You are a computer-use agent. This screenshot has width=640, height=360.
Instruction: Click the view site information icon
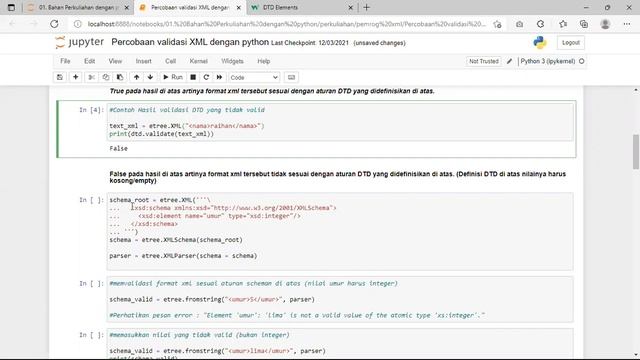pos(78,24)
